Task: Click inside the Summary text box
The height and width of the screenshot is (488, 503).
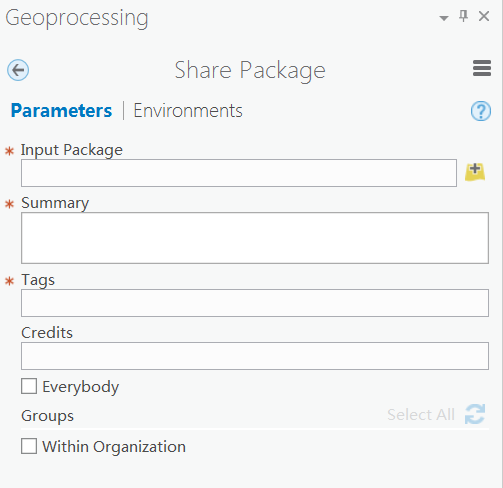Action: coord(255,238)
